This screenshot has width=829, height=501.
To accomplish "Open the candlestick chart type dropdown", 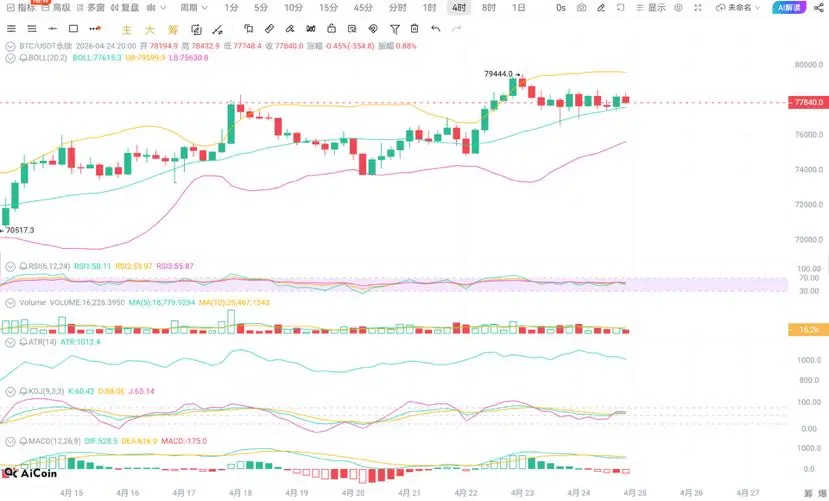I will tap(156, 8).
